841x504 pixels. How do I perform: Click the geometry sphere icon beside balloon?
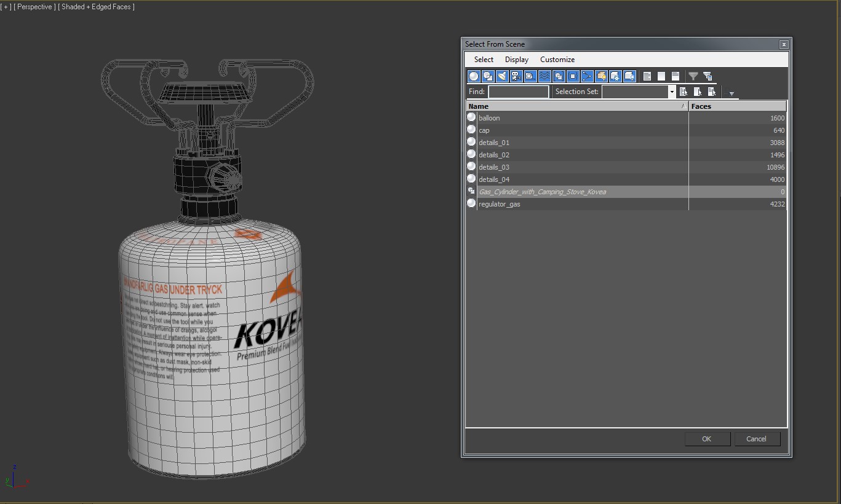point(471,117)
